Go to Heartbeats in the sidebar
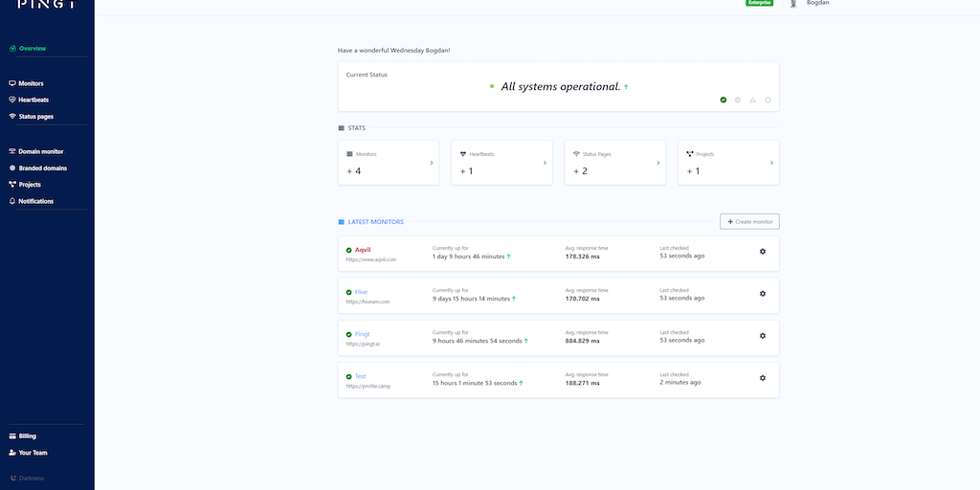This screenshot has height=490, width=980. pyautogui.click(x=33, y=100)
